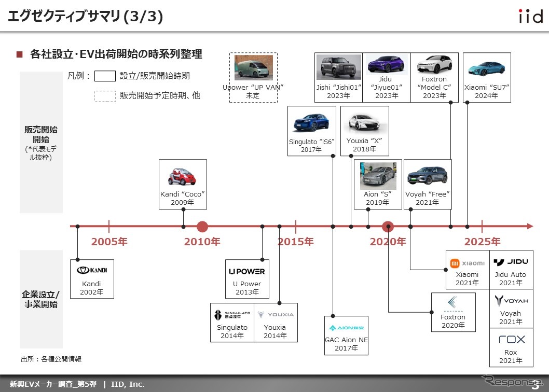
Task: Click the Youxia logo
Action: pos(276,314)
